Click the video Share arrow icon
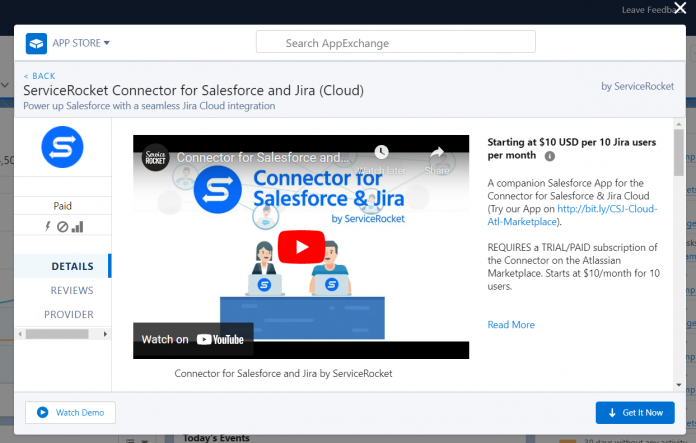696x443 pixels. [437, 153]
